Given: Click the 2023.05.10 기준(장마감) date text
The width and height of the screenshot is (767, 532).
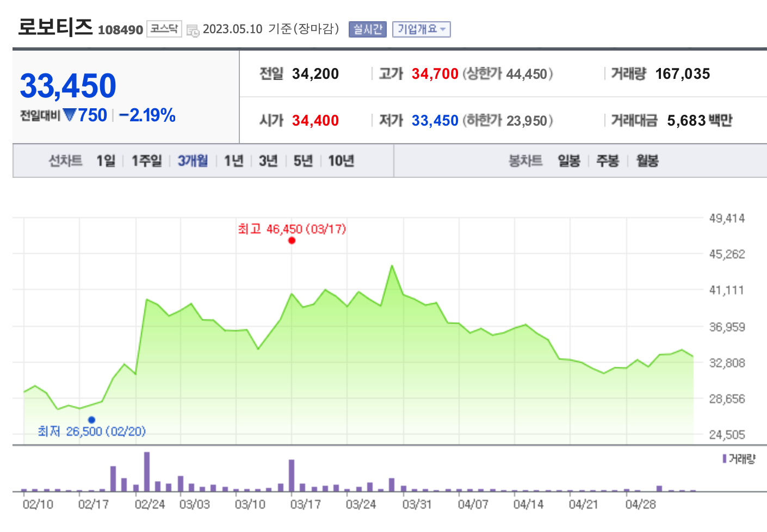Looking at the screenshot, I should tap(271, 29).
